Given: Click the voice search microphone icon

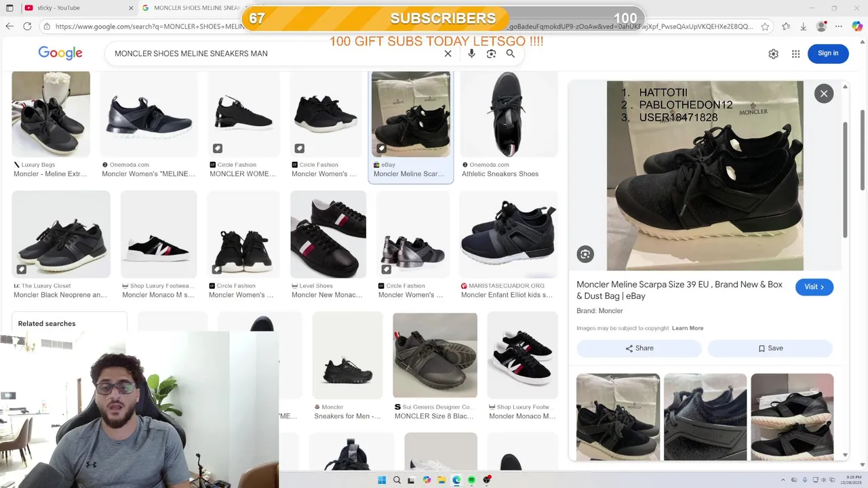Looking at the screenshot, I should click(x=472, y=54).
